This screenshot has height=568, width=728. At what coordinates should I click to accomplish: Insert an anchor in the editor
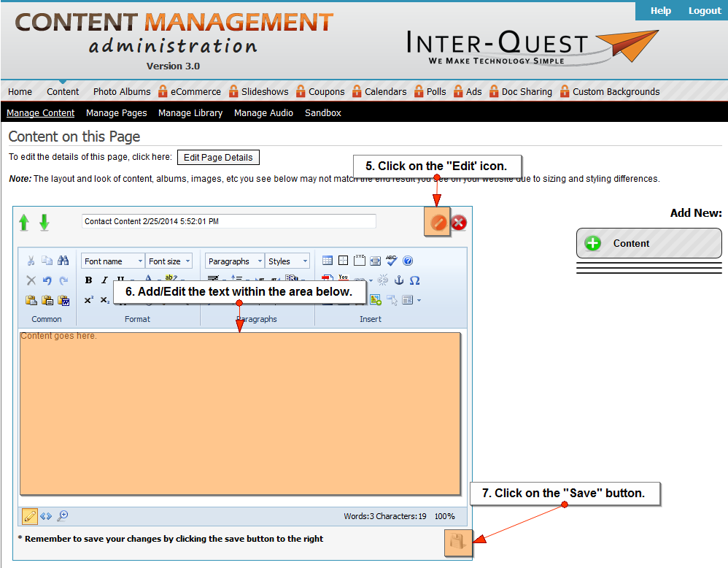coord(398,280)
